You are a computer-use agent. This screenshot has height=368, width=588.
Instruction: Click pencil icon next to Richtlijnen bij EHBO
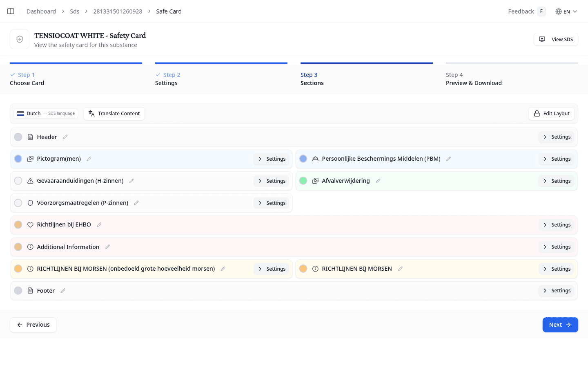(x=99, y=224)
